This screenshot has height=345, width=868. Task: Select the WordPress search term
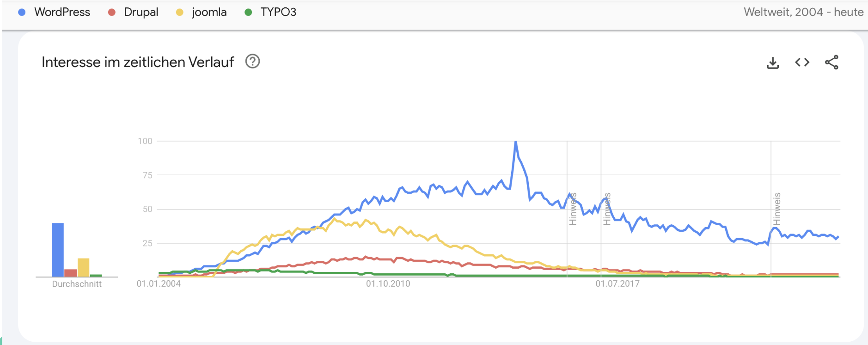pos(62,12)
